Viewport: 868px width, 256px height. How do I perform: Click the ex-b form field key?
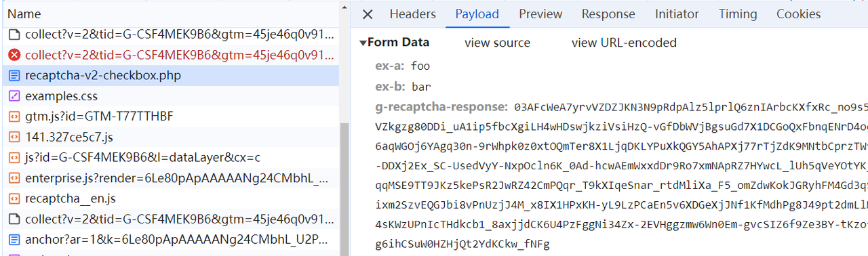tap(390, 87)
